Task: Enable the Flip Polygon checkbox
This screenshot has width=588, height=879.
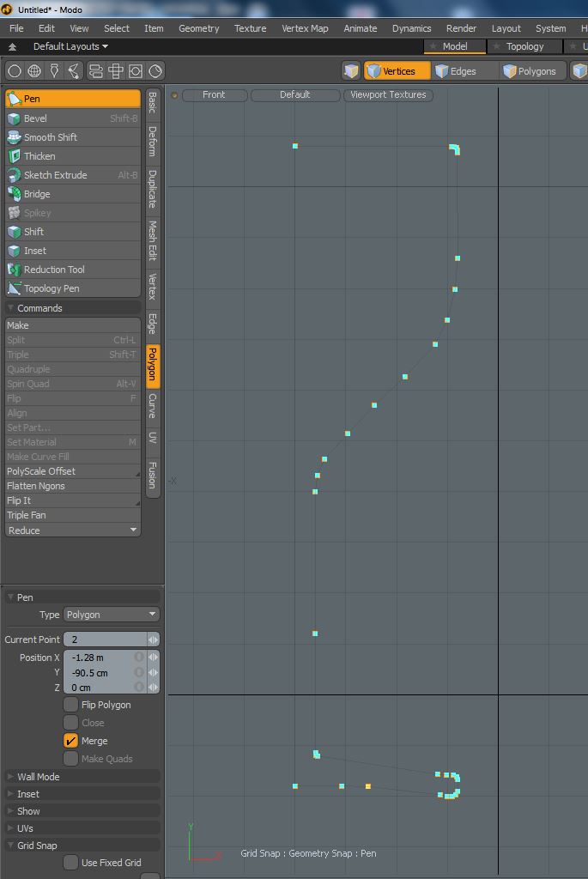Action: point(70,705)
